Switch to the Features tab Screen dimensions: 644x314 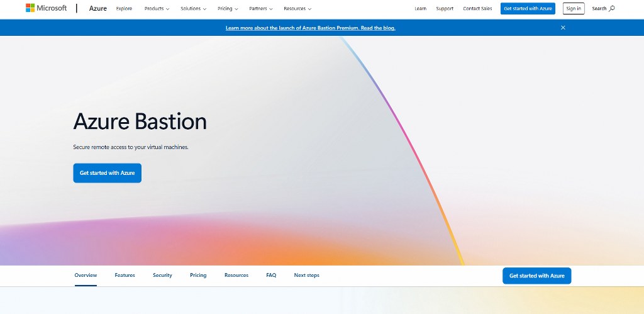tap(125, 276)
